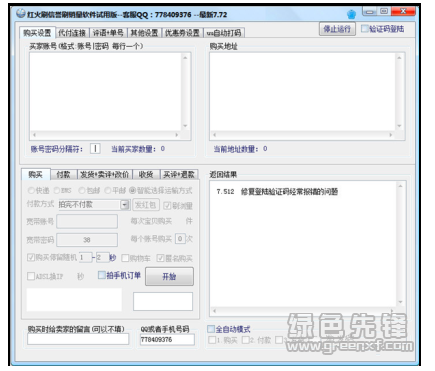Screen dimensions: 435x371
Task: Select the 发货+卖评+改价 tab
Action: (x=105, y=174)
